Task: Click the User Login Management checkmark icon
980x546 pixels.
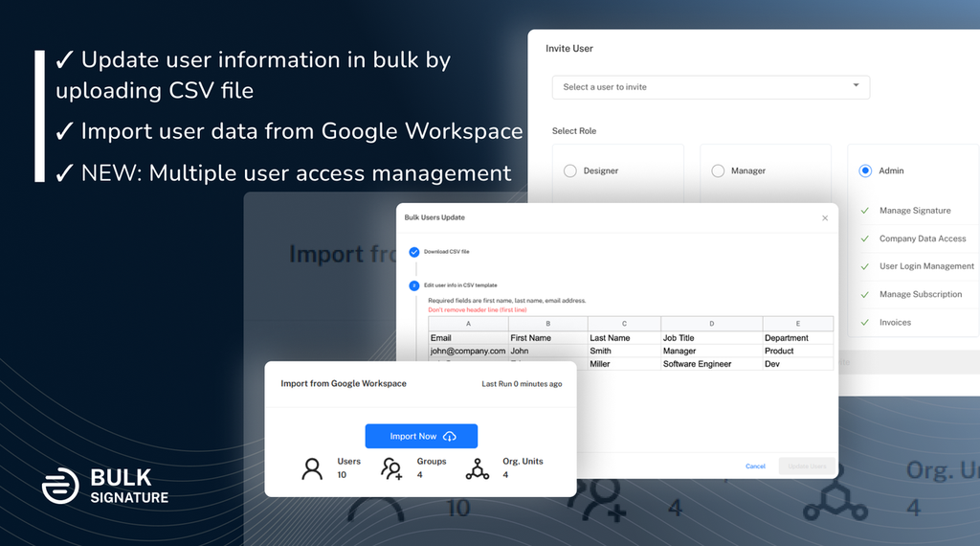Action: coord(865,266)
